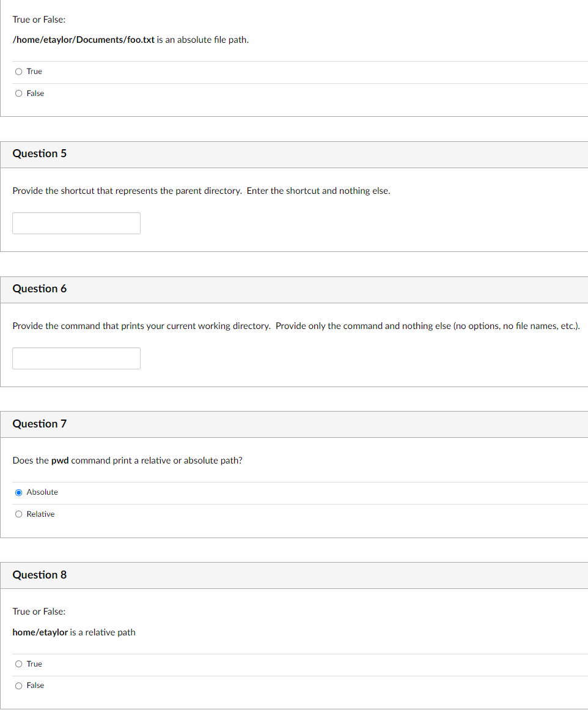Viewport: 588px width, 710px height.
Task: Select False for the absolute file path question
Action: (19, 94)
